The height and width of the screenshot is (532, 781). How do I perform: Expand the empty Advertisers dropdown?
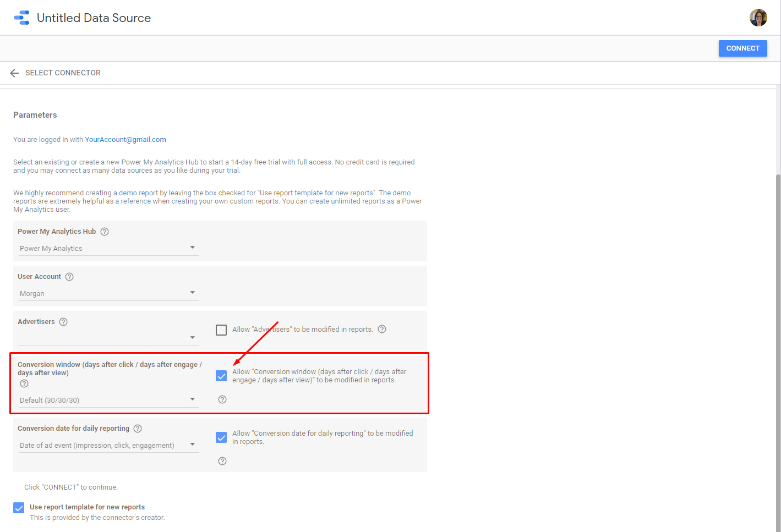point(108,337)
